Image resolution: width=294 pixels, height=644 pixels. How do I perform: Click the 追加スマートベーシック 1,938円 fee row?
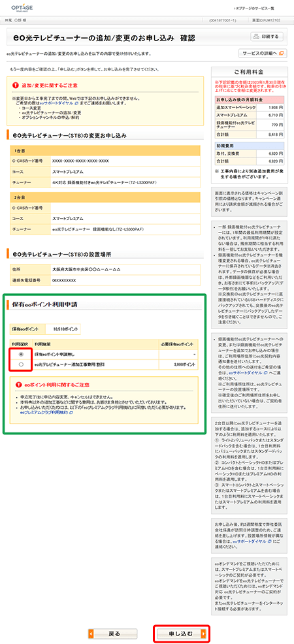[249, 106]
